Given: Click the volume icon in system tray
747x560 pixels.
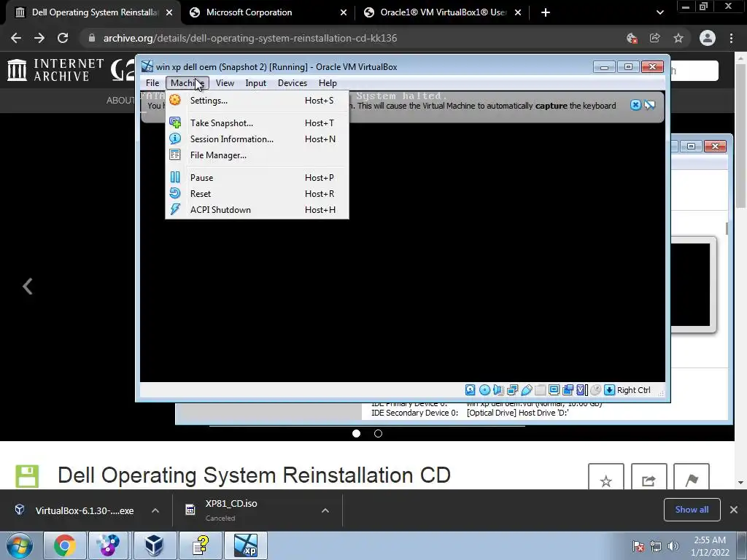Looking at the screenshot, I should pos(673,546).
